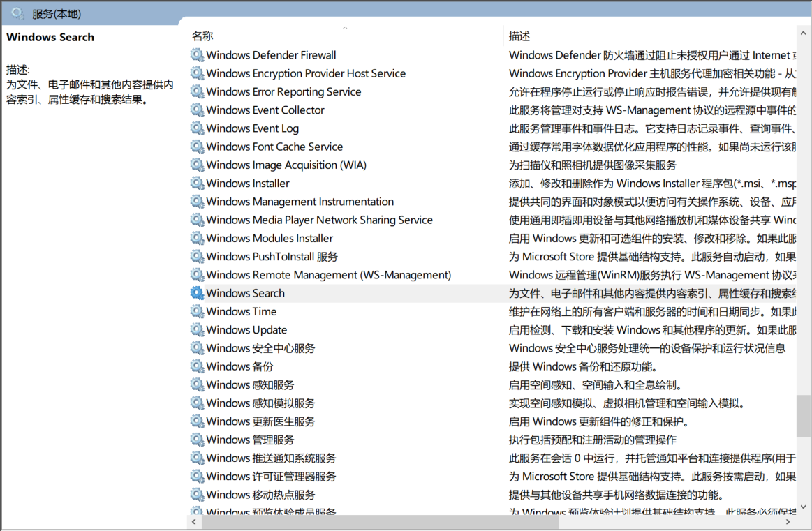Image resolution: width=812 pixels, height=531 pixels.
Task: Select Windows Encryption Provider Host Service name
Action: tap(306, 73)
